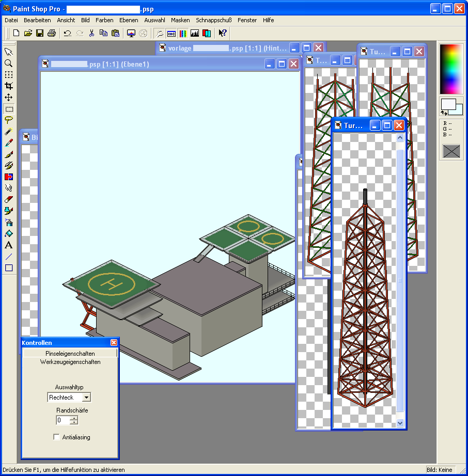This screenshot has height=476, width=468.
Task: Open the Farben menu
Action: [104, 20]
